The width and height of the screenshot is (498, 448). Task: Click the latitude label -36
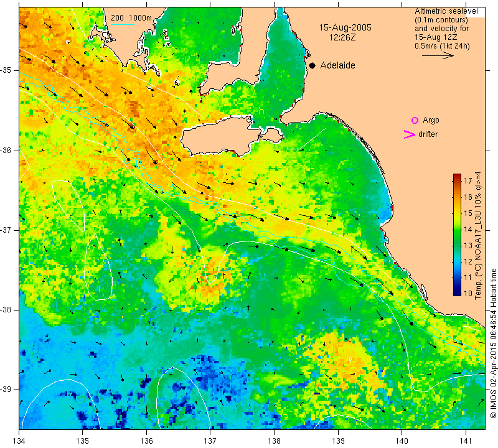coord(7,150)
